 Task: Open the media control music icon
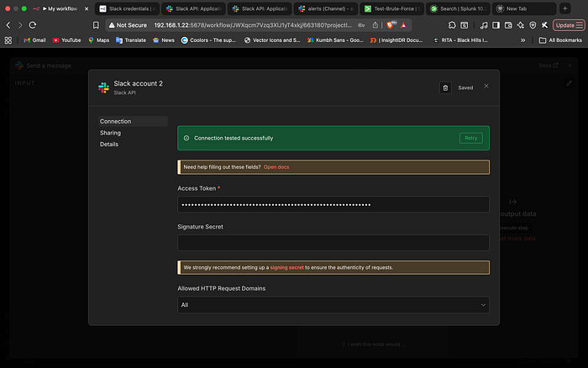484,25
